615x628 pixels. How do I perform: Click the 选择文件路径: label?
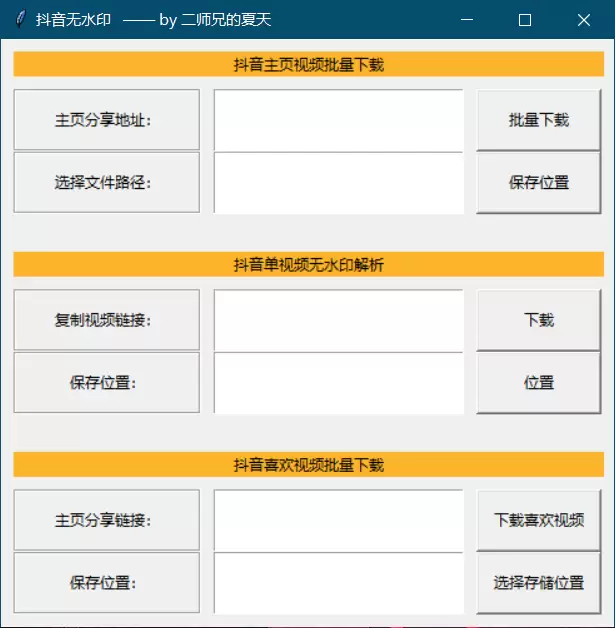107,183
